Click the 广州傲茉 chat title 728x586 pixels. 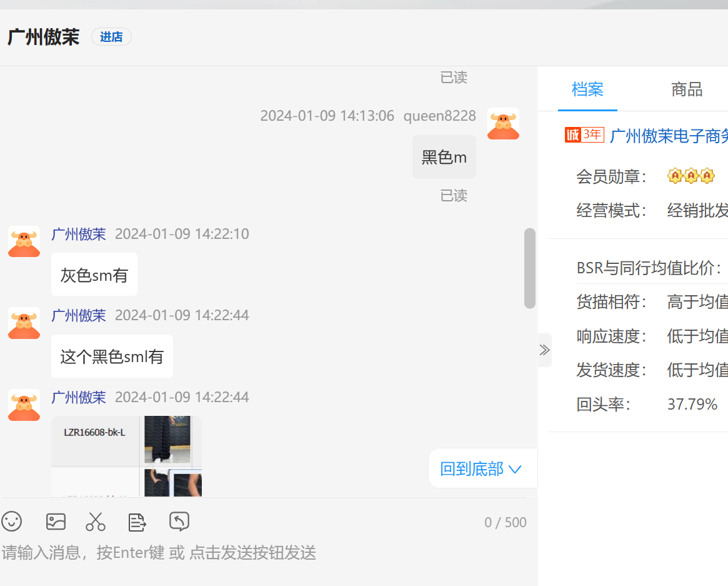click(44, 37)
